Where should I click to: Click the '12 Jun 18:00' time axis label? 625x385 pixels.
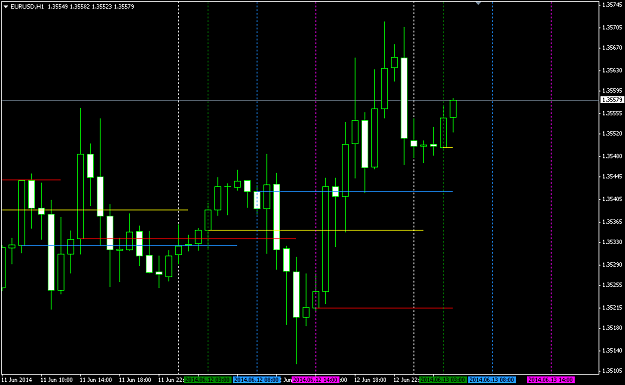pos(370,380)
